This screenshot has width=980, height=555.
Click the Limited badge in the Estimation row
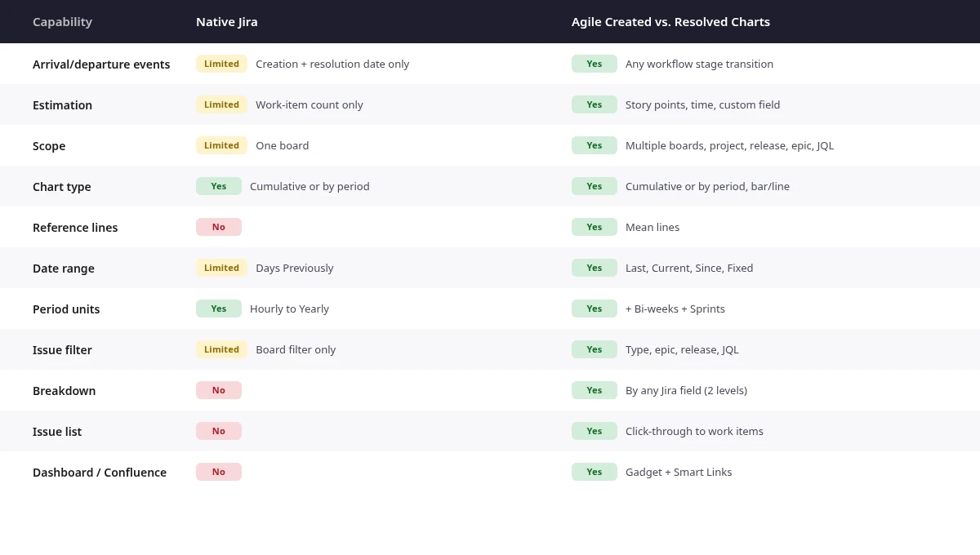(x=221, y=104)
